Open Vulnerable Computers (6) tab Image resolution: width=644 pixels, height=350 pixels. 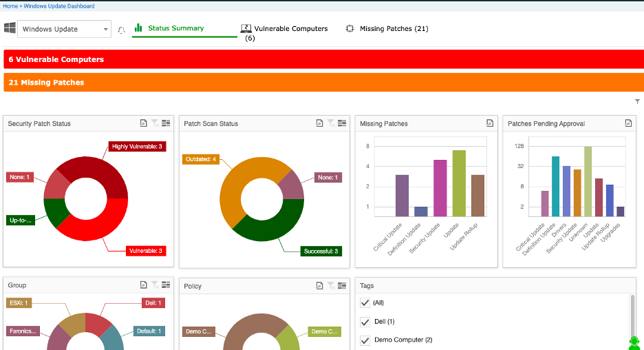(x=284, y=32)
